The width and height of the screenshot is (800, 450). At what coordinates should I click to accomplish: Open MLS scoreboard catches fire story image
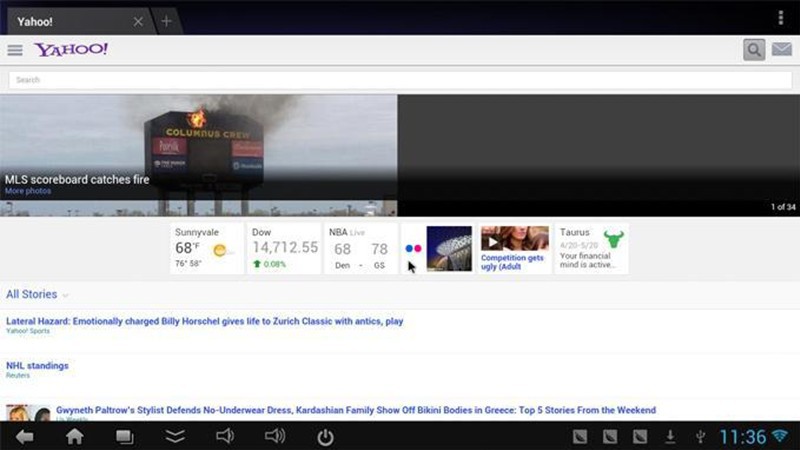198,155
